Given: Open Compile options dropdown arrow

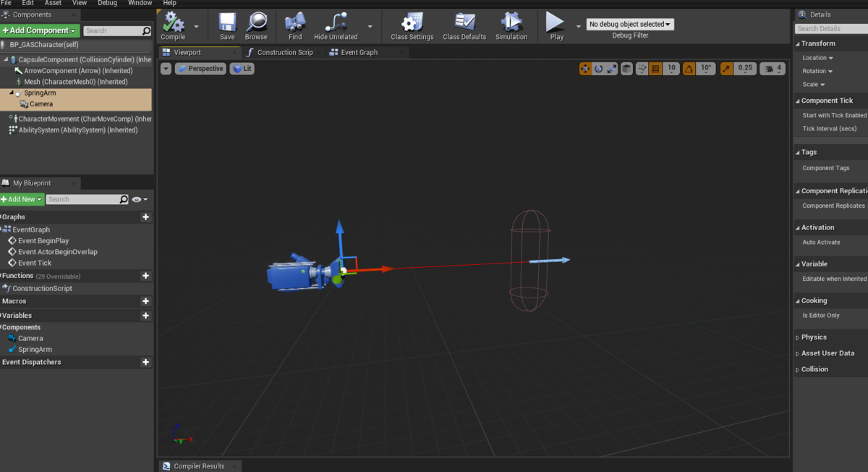Looking at the screenshot, I should [x=196, y=26].
